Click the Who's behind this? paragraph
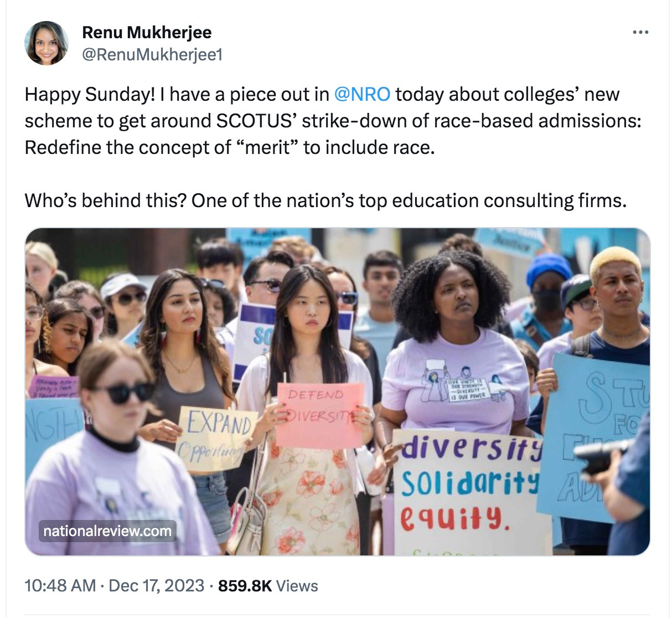The image size is (672, 618). [325, 200]
